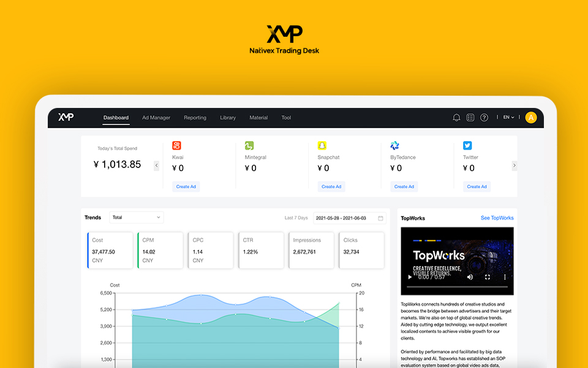
Task: Open the Trends Total dropdown
Action: coord(137,217)
